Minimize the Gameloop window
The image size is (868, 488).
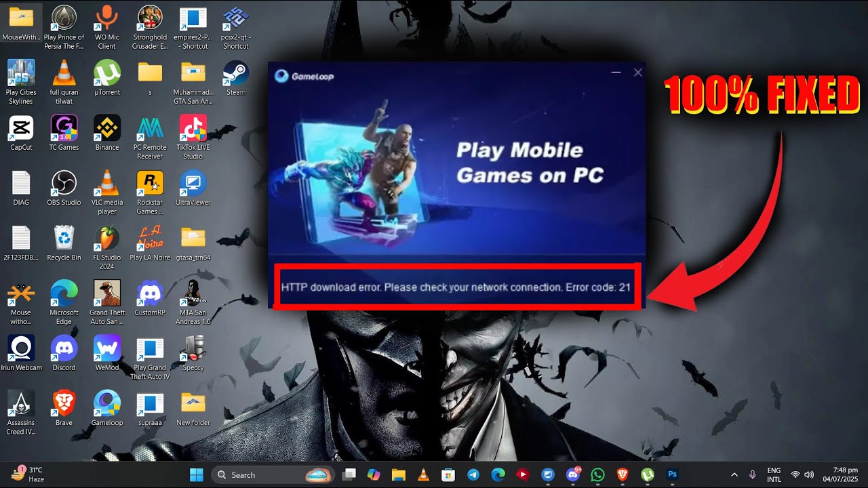point(616,72)
